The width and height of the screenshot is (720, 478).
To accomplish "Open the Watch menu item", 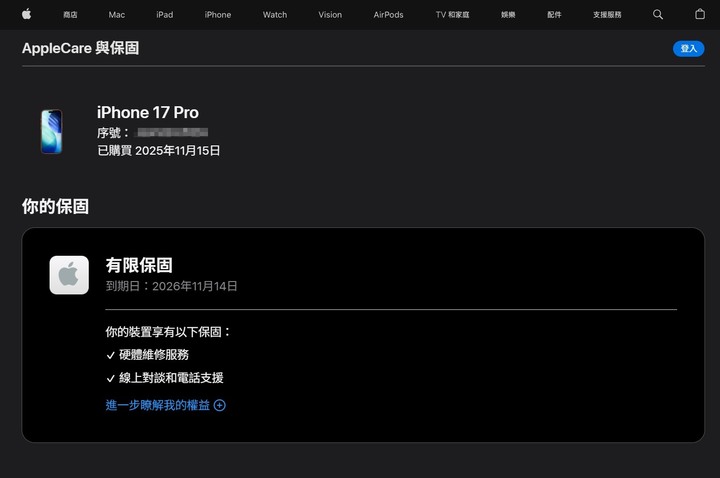I will 275,15.
